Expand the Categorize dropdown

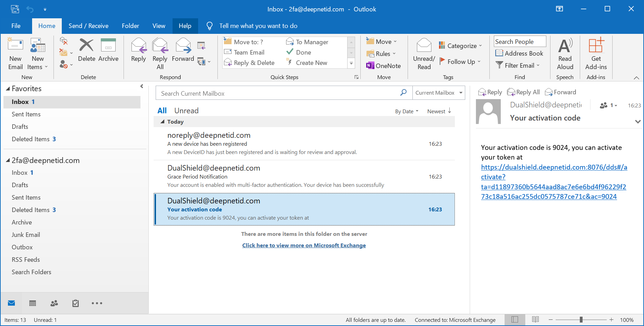(460, 46)
